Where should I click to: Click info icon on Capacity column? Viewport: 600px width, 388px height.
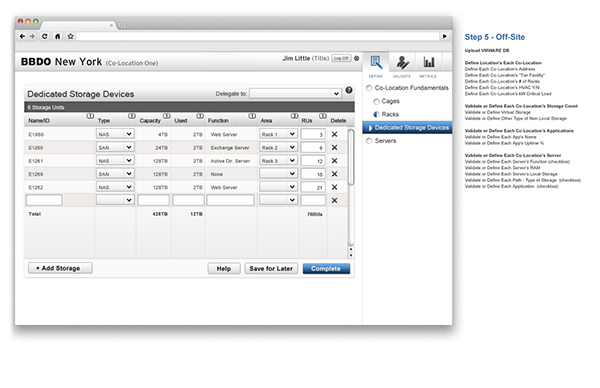pos(167,116)
